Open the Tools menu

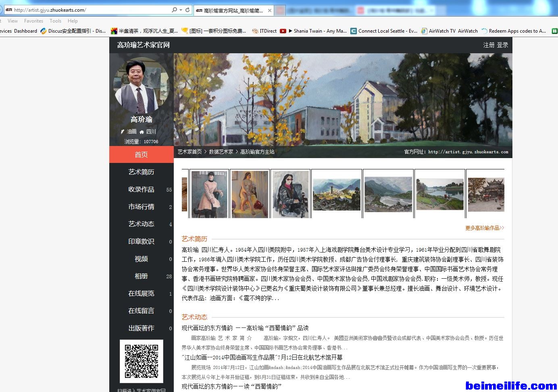(x=55, y=21)
